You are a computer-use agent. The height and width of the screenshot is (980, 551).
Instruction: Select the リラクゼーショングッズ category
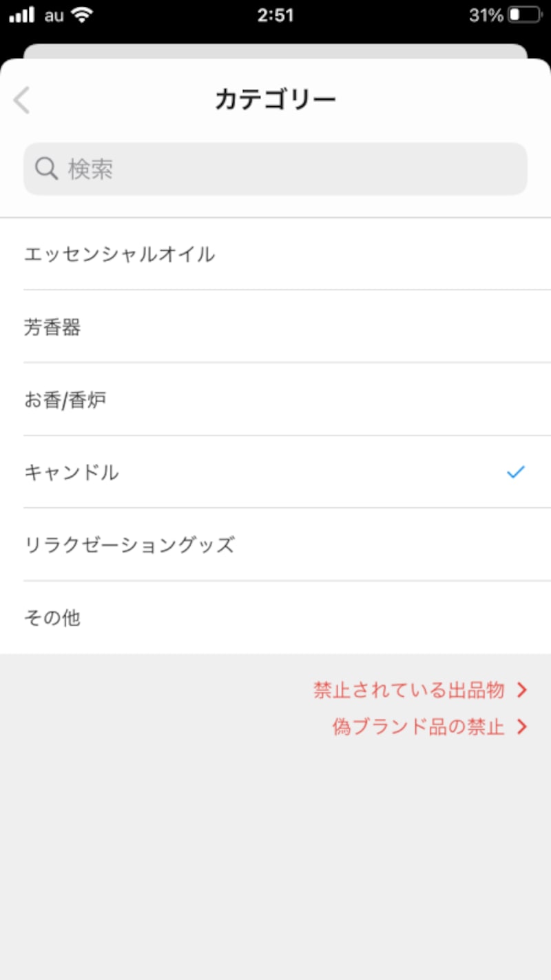[129, 544]
